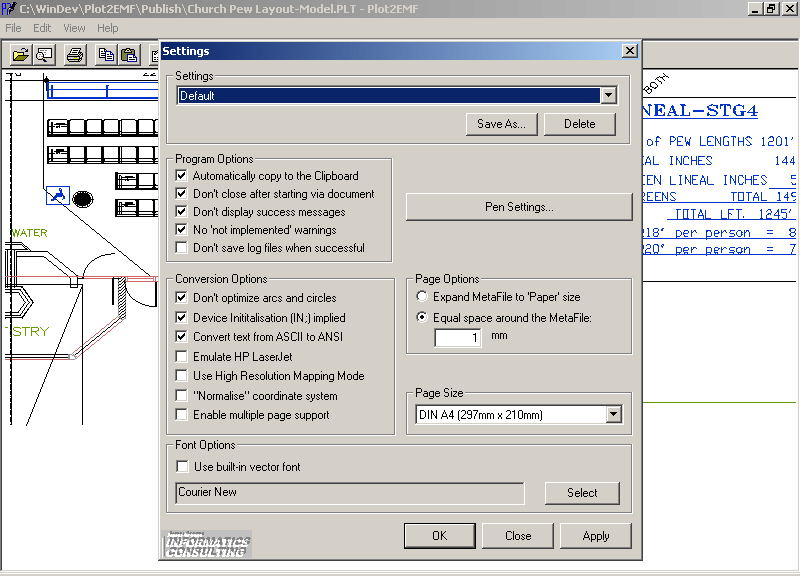Image resolution: width=800 pixels, height=576 pixels.
Task: Minimize the Plot2EMF main window
Action: point(754,9)
